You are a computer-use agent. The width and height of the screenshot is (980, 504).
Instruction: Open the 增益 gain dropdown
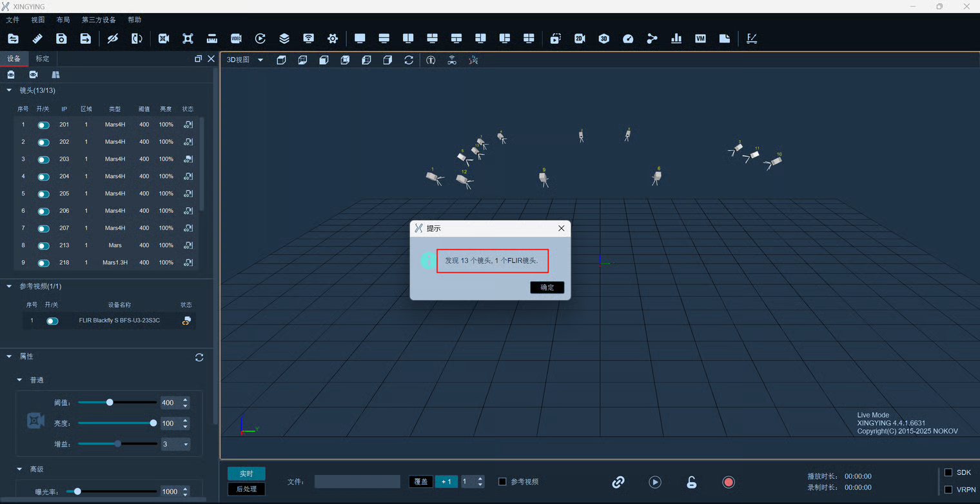click(186, 444)
